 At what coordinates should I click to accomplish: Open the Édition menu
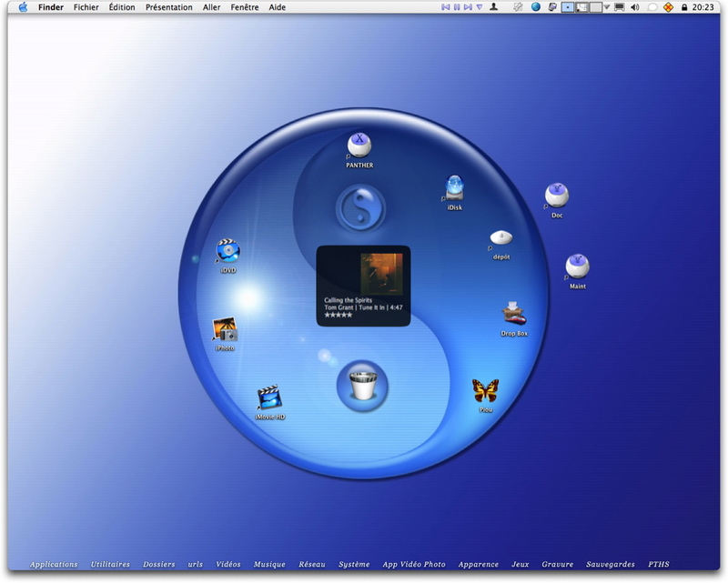click(122, 7)
